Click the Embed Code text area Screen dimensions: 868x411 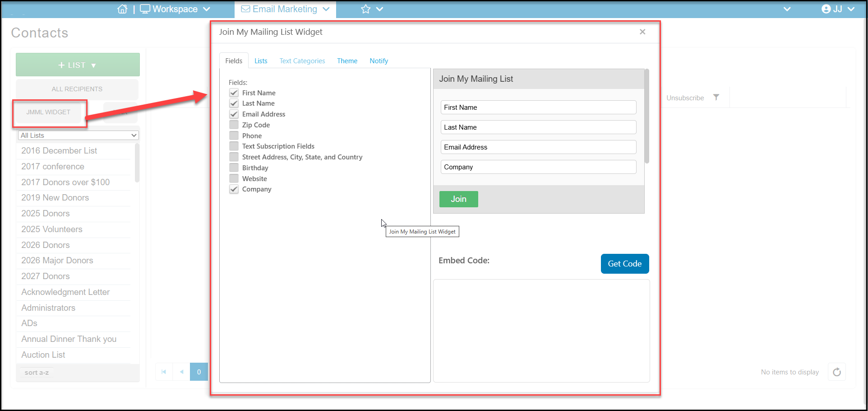pyautogui.click(x=541, y=331)
